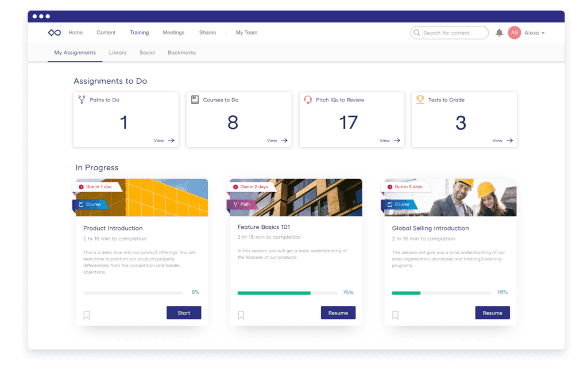588x378 pixels.
Task: Toggle bookmark on Feature Basics 101
Action: pyautogui.click(x=241, y=315)
